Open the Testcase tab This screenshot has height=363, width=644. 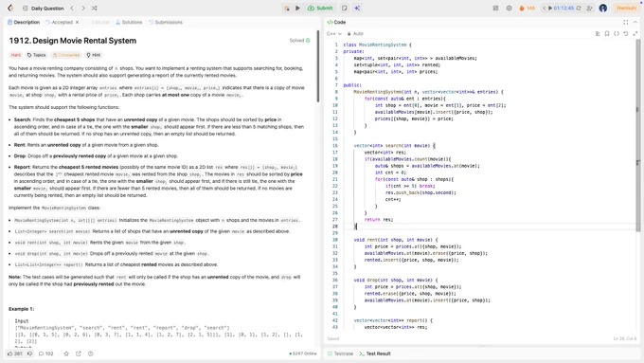pos(341,354)
